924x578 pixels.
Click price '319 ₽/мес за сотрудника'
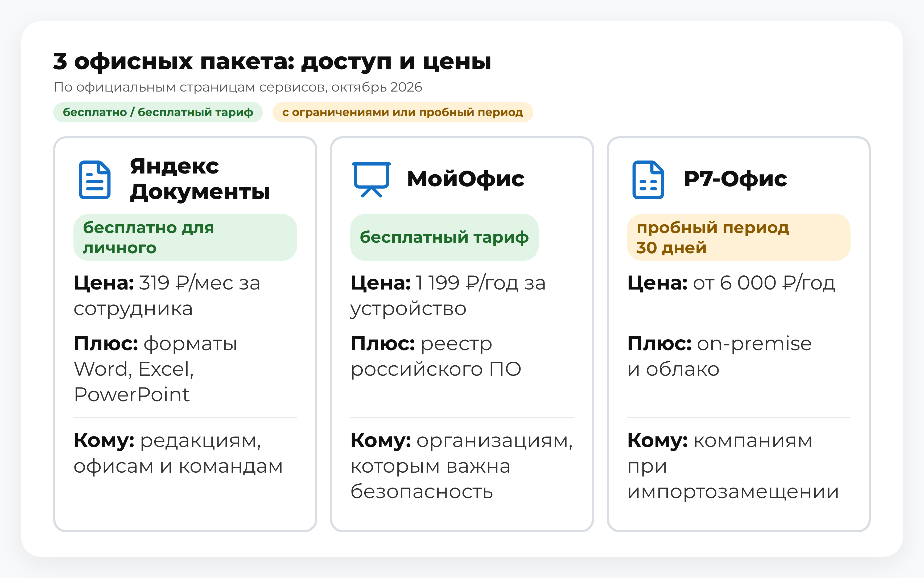[167, 295]
